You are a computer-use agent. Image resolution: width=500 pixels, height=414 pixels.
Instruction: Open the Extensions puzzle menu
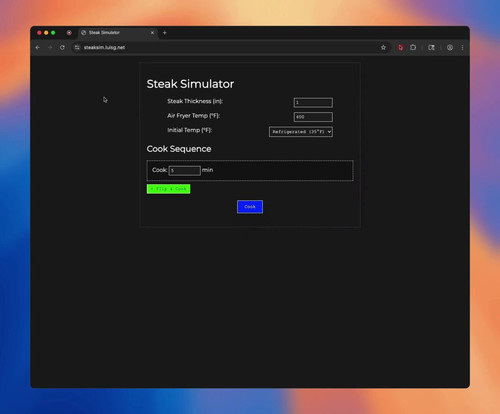click(x=413, y=48)
